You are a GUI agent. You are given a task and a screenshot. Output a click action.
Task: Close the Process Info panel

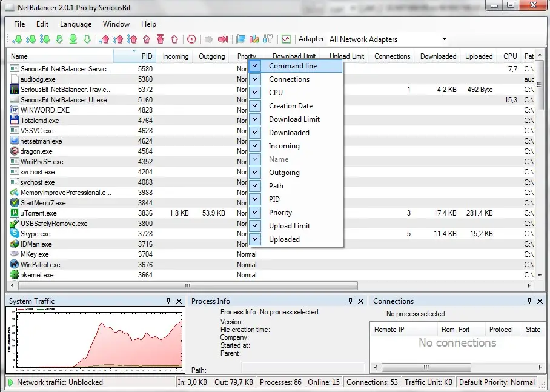point(360,301)
